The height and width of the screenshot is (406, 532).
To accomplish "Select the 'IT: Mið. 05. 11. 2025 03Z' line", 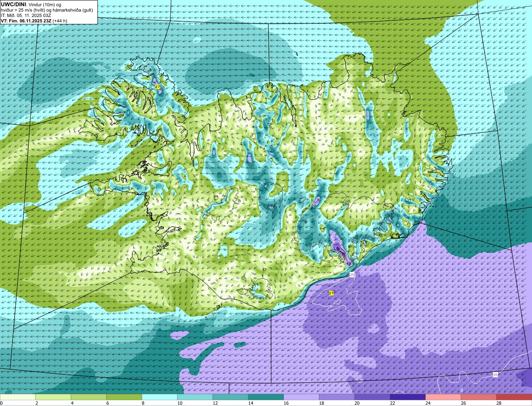I will click(26, 15).
